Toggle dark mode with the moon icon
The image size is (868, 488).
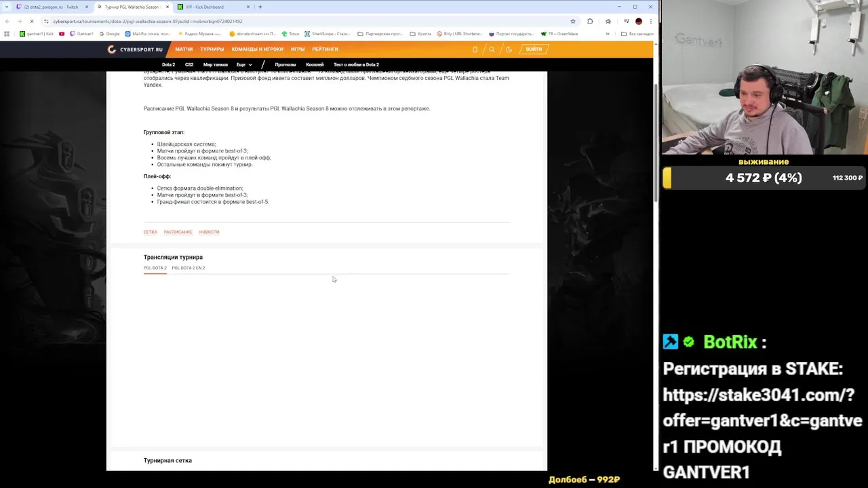[x=509, y=49]
